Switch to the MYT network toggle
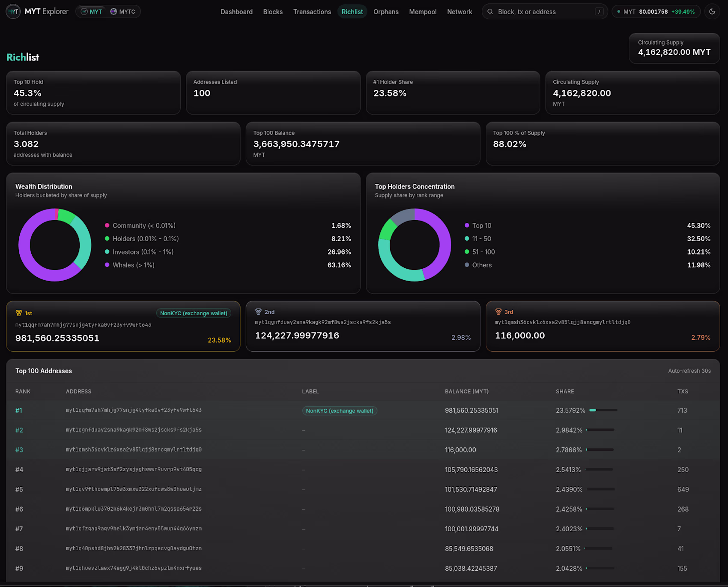 92,12
